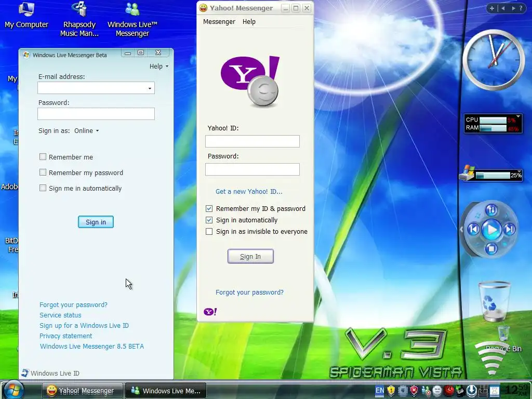Uncheck Remember my ID & password
The image size is (532, 399).
[209, 208]
